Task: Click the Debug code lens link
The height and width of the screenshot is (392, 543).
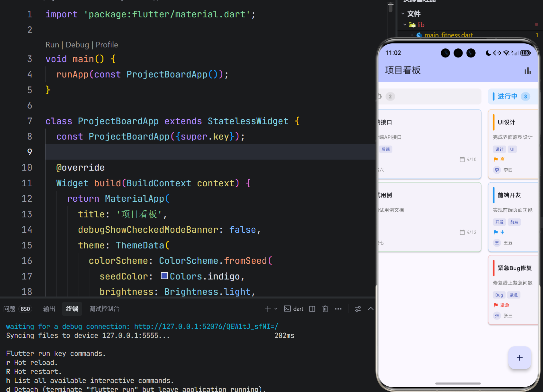Action: 77,45
